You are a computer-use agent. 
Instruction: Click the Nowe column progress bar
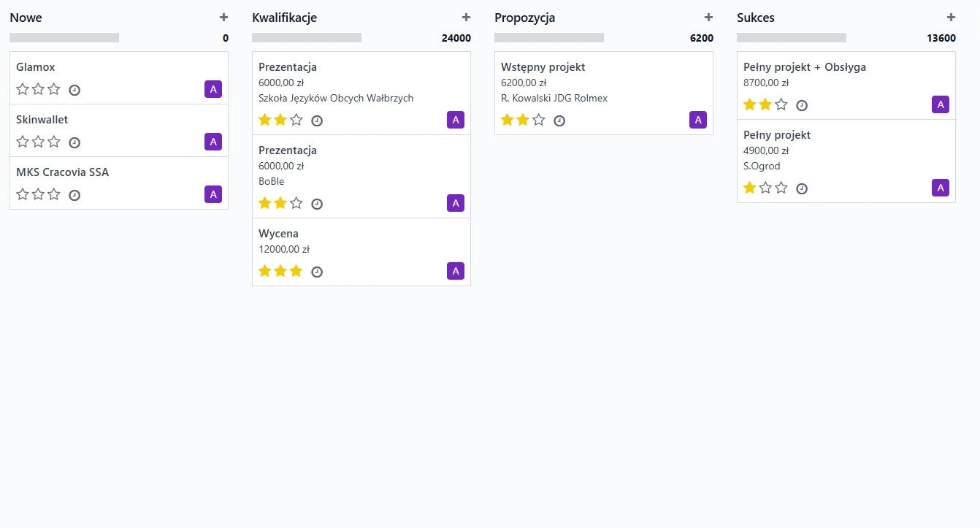point(64,37)
